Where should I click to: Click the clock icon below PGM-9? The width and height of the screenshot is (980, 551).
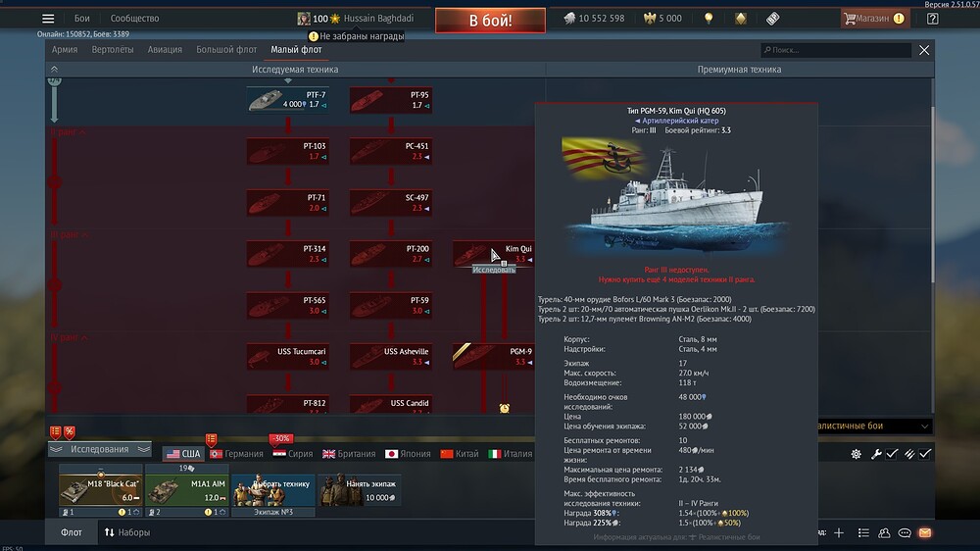click(505, 408)
